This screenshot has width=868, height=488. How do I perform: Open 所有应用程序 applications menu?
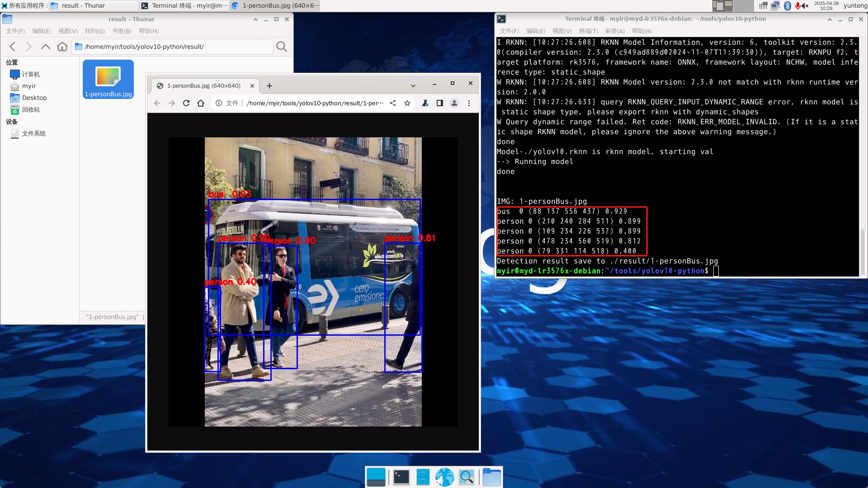click(x=24, y=6)
